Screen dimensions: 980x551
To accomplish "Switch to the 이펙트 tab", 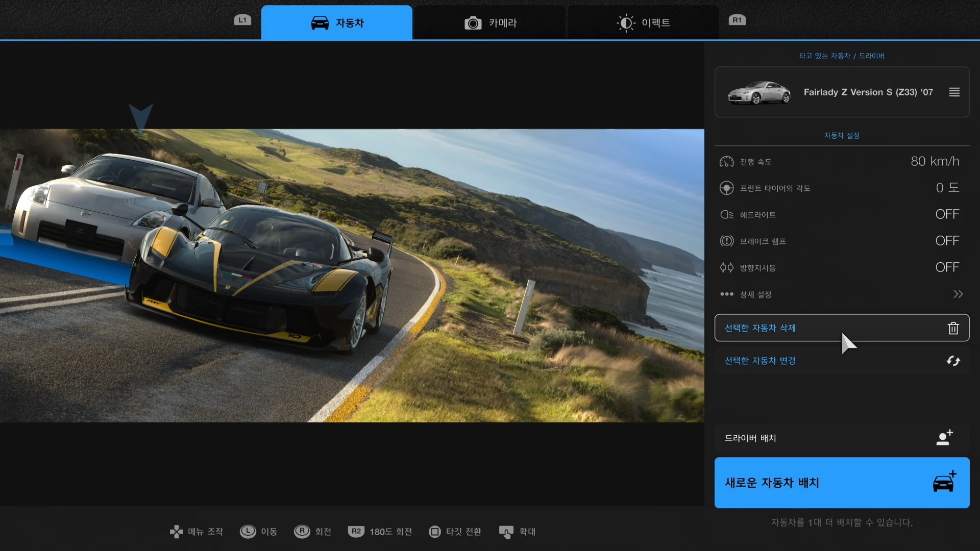I will (x=643, y=23).
